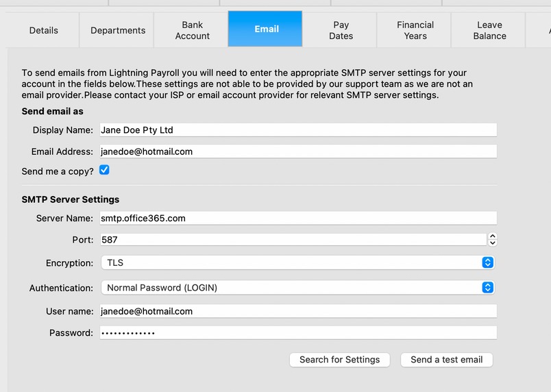Screen dimensions: 551x392
Task: Click the Authentication: label
Action: [61, 288]
